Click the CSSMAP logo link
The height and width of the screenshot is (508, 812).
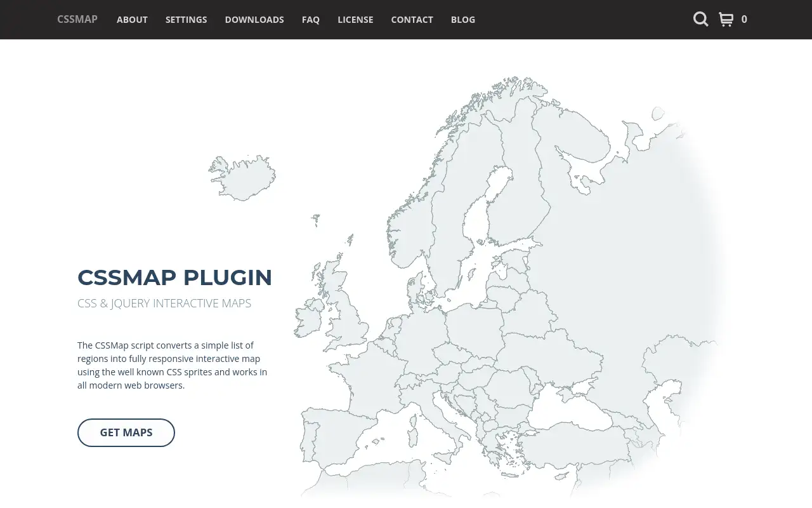pos(77,19)
